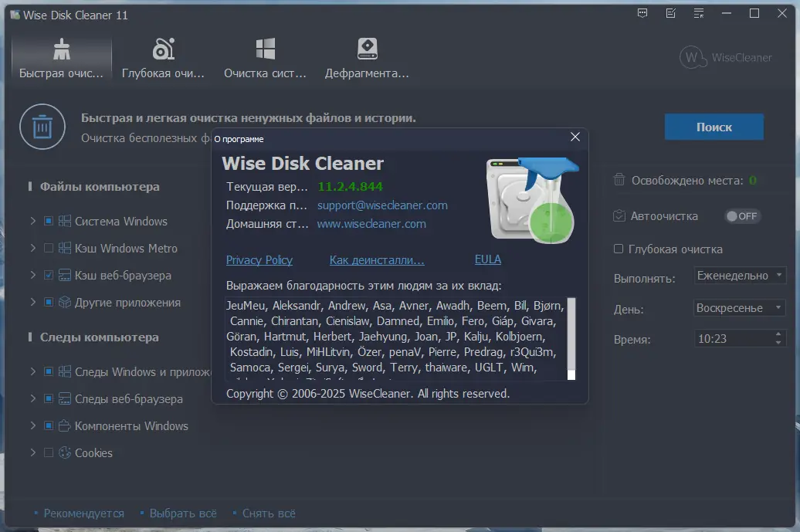The image size is (800, 532).
Task: Turn on the Автоочистка OFF switch
Action: [742, 216]
